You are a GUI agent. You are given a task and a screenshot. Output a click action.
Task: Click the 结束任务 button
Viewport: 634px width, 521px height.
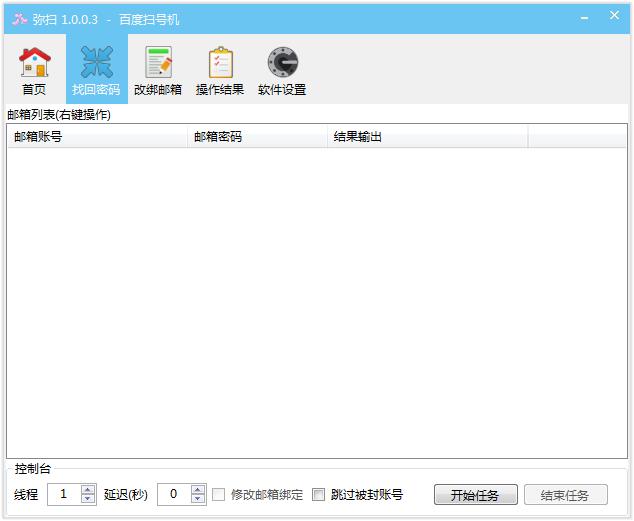[566, 494]
